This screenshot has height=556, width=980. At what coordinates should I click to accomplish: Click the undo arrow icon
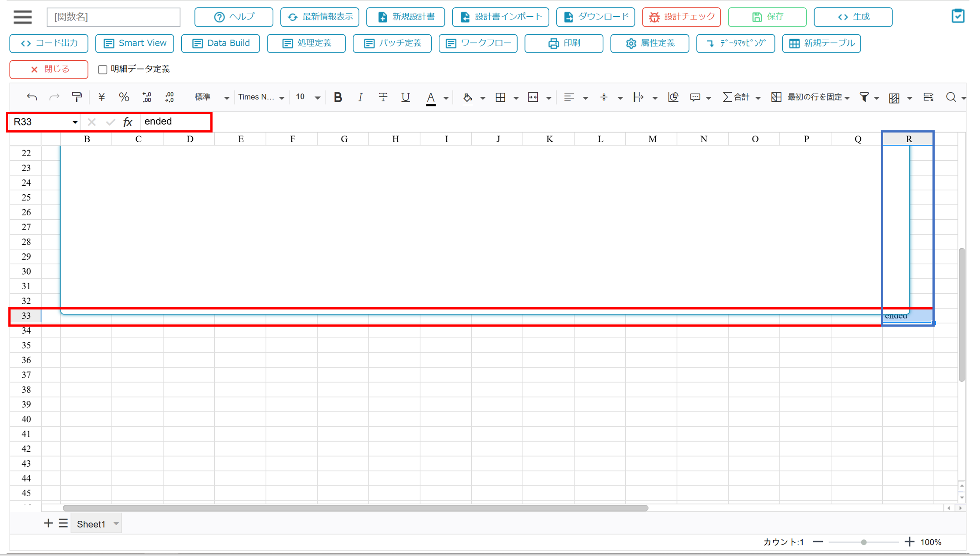tap(32, 97)
